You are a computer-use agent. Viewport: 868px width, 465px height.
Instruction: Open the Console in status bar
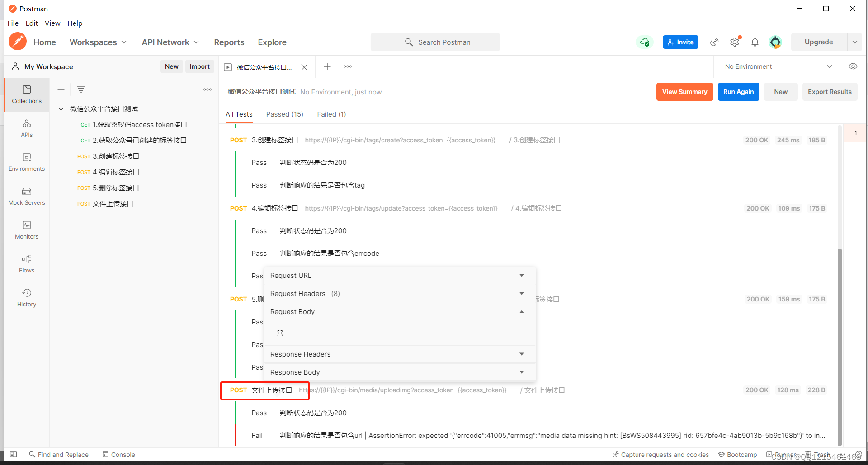(x=119, y=455)
